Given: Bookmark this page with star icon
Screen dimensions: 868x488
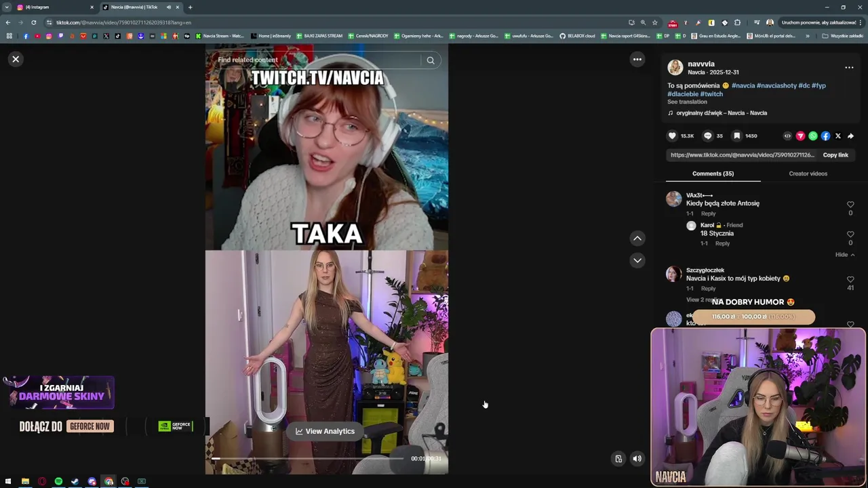Looking at the screenshot, I should coord(655,22).
